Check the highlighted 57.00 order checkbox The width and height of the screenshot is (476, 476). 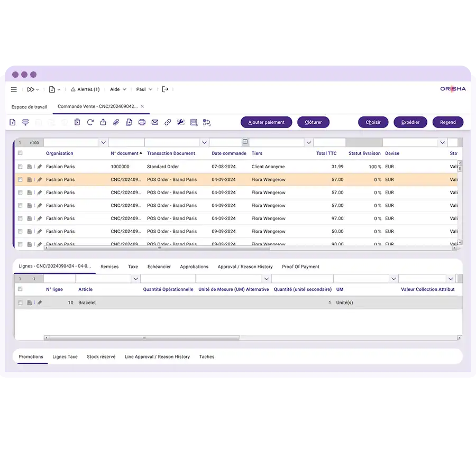point(20,180)
